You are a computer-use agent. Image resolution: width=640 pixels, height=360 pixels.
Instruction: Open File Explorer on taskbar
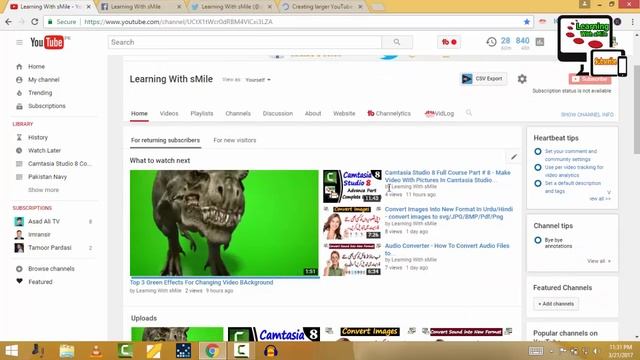(x=67, y=351)
